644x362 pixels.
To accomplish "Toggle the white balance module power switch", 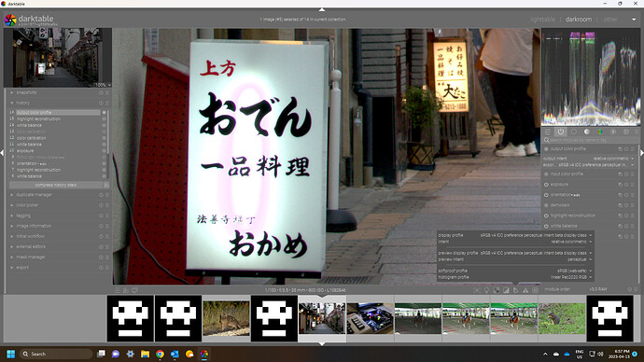I will tap(546, 226).
